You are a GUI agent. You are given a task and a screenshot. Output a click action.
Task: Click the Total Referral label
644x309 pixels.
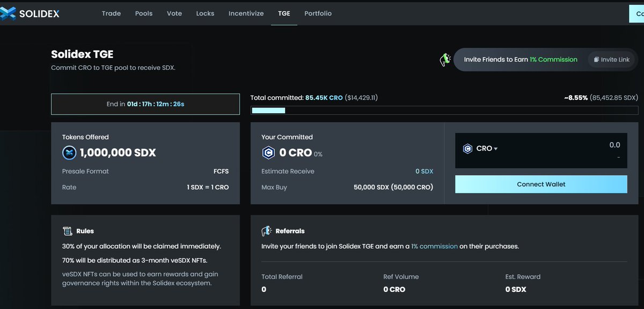coord(282,277)
